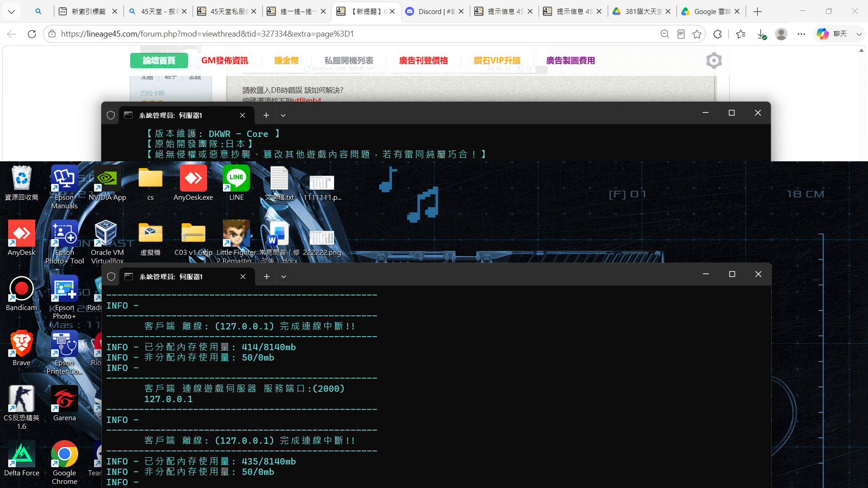This screenshot has width=868, height=488.
Task: Switch to 45天堂私服 browser tab
Action: [227, 11]
